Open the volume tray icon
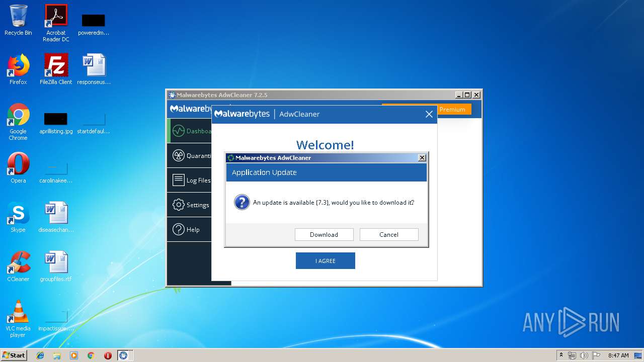 click(x=584, y=355)
